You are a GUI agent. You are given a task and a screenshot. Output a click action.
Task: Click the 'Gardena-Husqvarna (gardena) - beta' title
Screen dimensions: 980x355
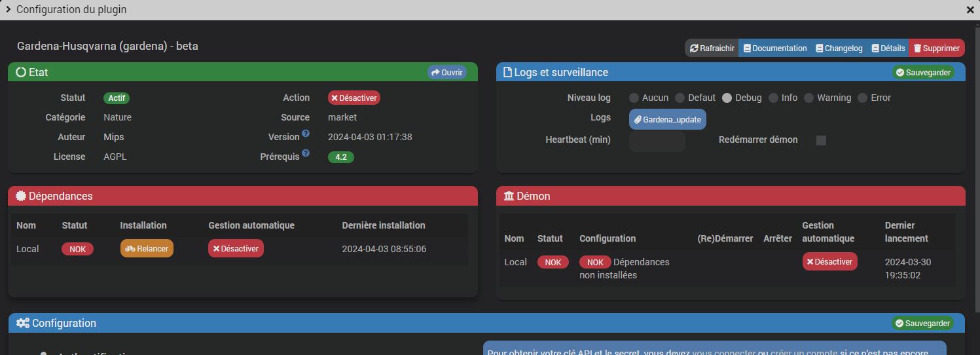107,46
